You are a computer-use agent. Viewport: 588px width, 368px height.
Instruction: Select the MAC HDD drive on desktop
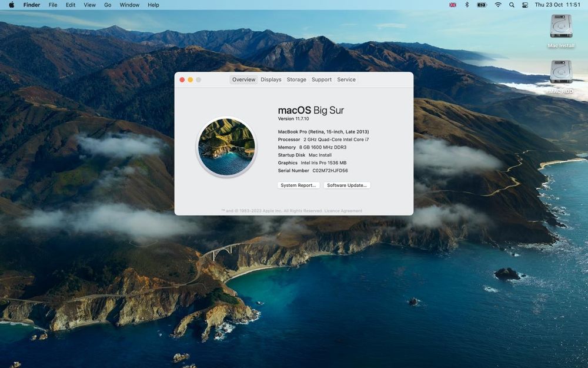pos(561,72)
